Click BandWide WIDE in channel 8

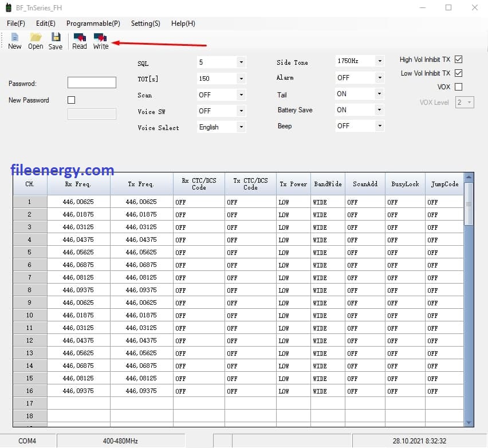pos(328,290)
